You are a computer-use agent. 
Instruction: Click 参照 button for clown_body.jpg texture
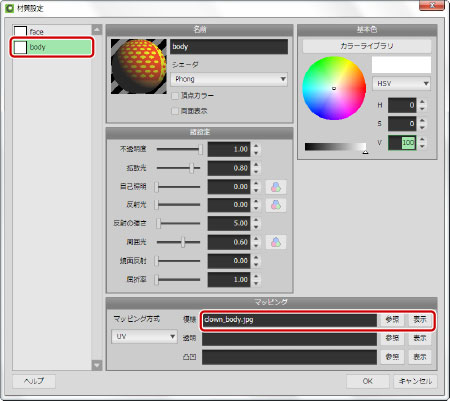[x=392, y=320]
